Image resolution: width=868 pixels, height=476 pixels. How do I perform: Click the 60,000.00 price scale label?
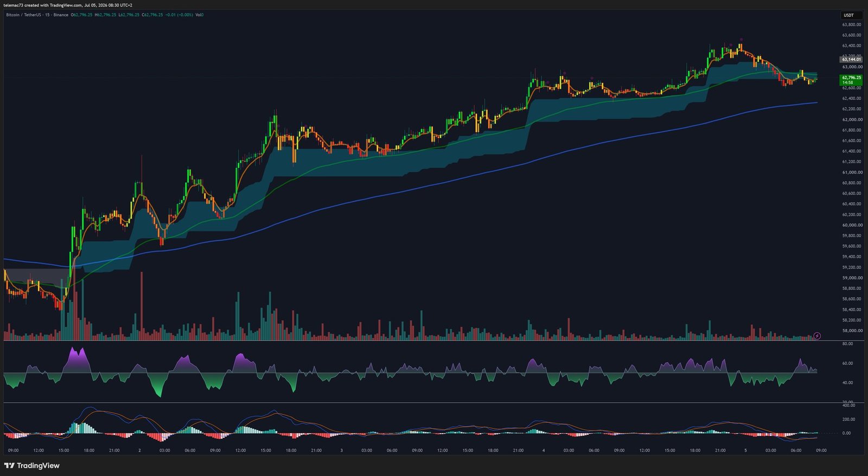pyautogui.click(x=852, y=225)
